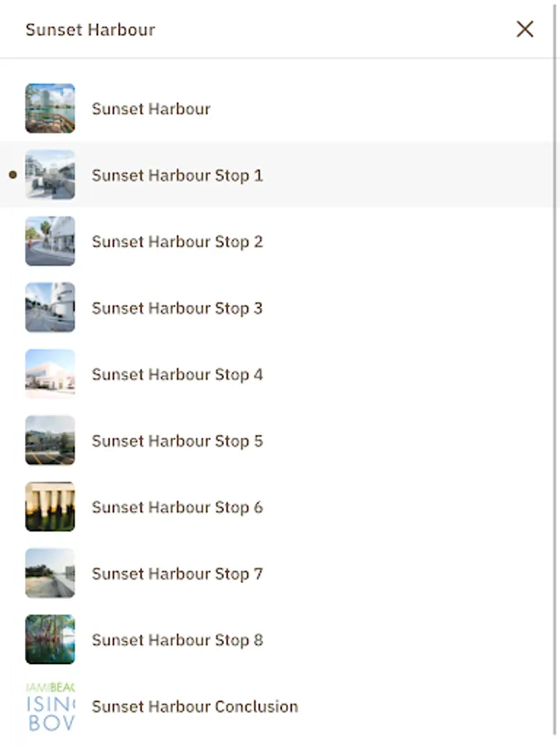Choose Sunset Harbour Stop 6 label

(x=177, y=507)
